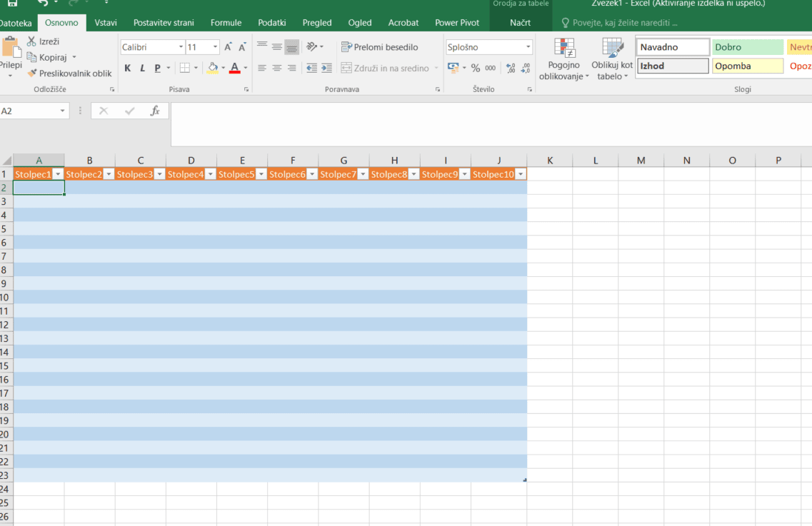
Task: Apply the Dobro cell style
Action: 747,47
